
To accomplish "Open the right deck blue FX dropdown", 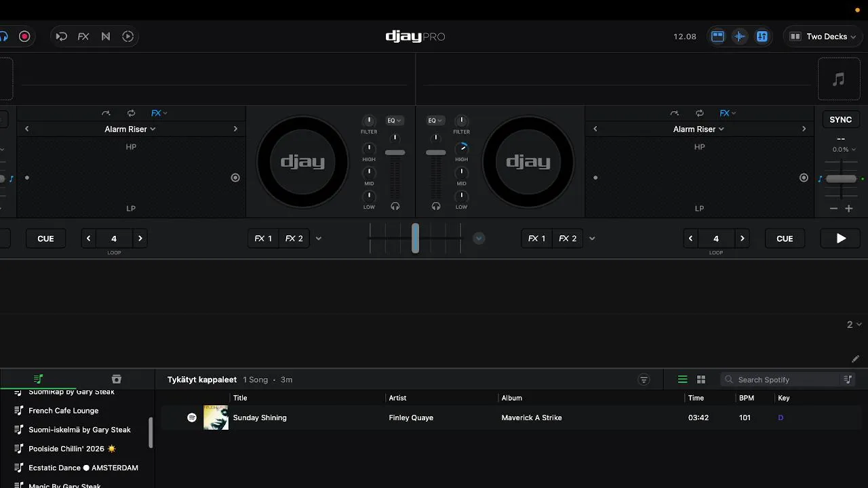I will click(728, 113).
